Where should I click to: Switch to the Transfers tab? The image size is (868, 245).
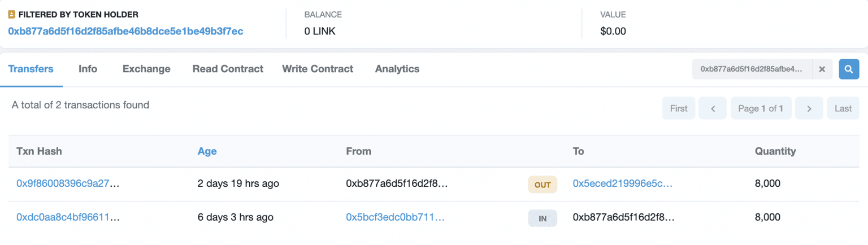pyautogui.click(x=31, y=69)
